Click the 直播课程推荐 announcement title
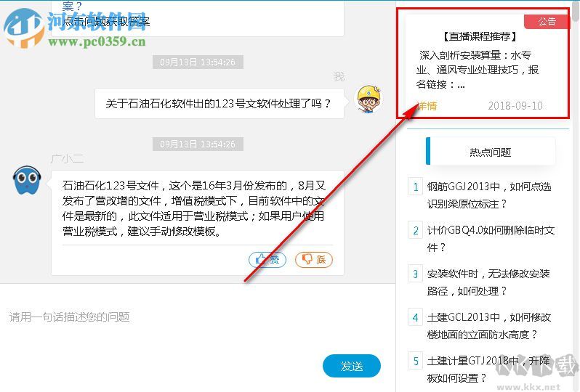Image resolution: width=580 pixels, height=392 pixels. pyautogui.click(x=480, y=36)
